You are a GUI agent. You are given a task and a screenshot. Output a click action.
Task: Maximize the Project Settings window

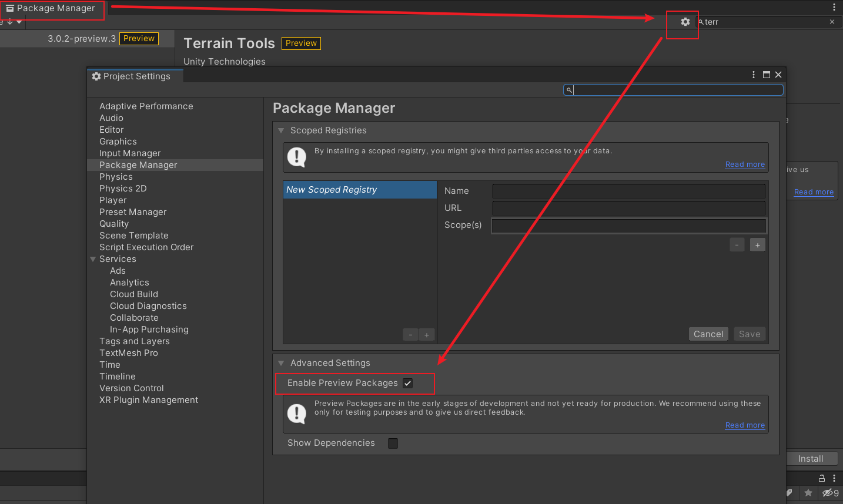[x=766, y=75]
